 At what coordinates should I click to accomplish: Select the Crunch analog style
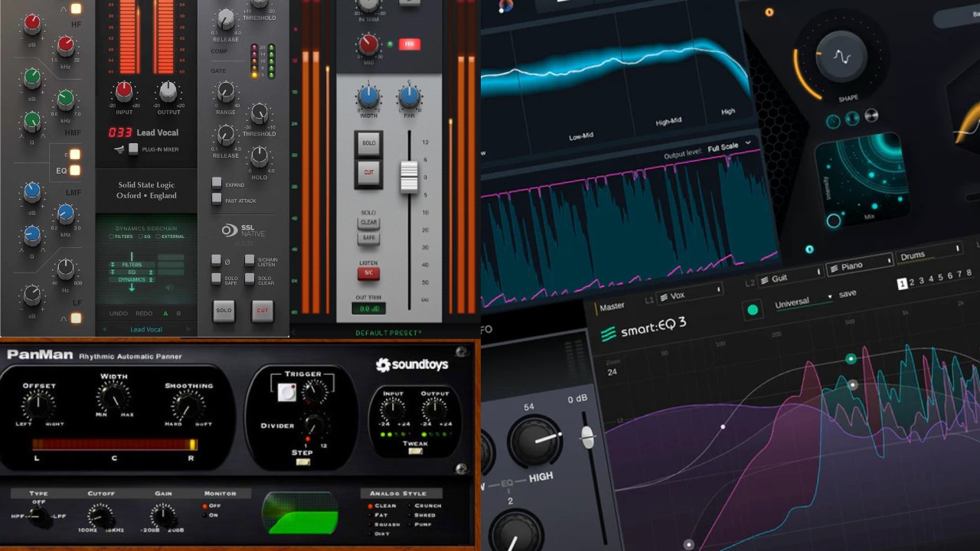coord(410,506)
